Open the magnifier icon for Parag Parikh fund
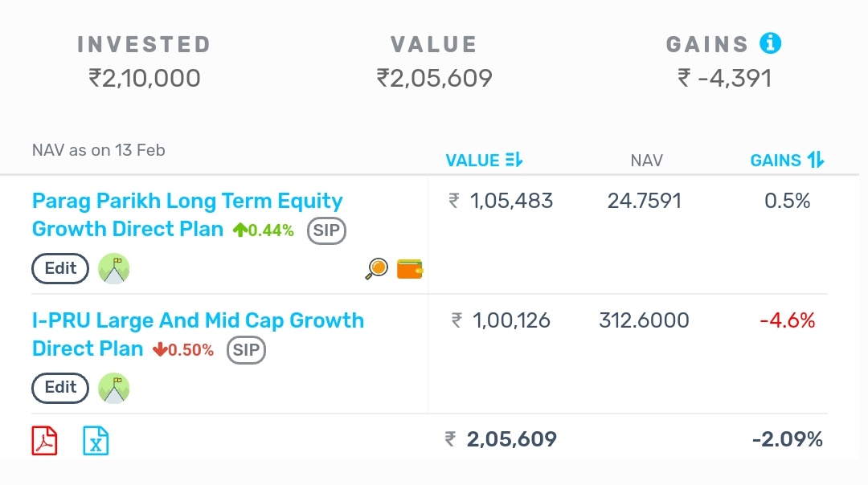Viewport: 868px width, 485px height. (376, 269)
